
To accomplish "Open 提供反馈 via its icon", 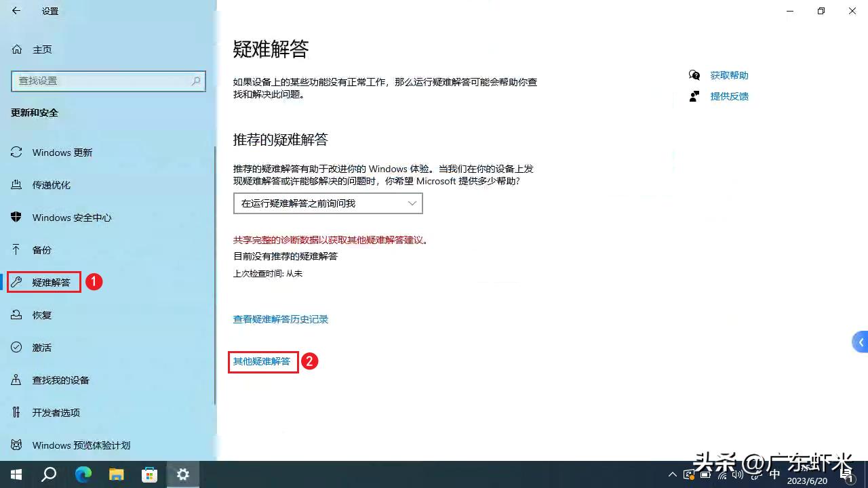I will point(694,96).
